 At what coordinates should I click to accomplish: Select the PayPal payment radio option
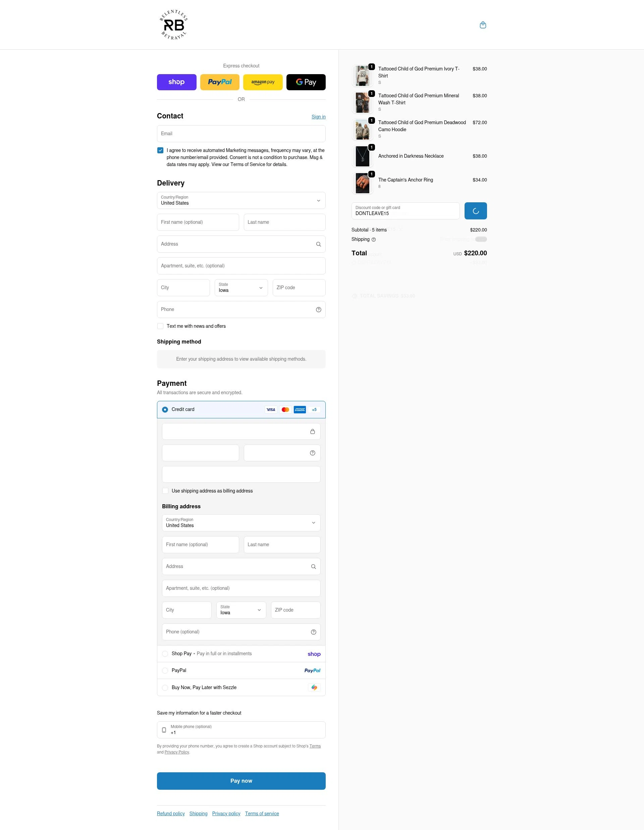pyautogui.click(x=165, y=671)
